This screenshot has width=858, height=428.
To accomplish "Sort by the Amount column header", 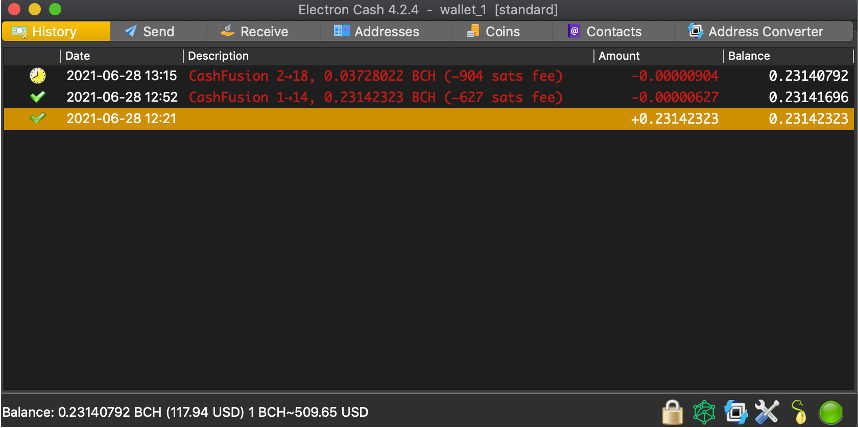I will pyautogui.click(x=619, y=56).
